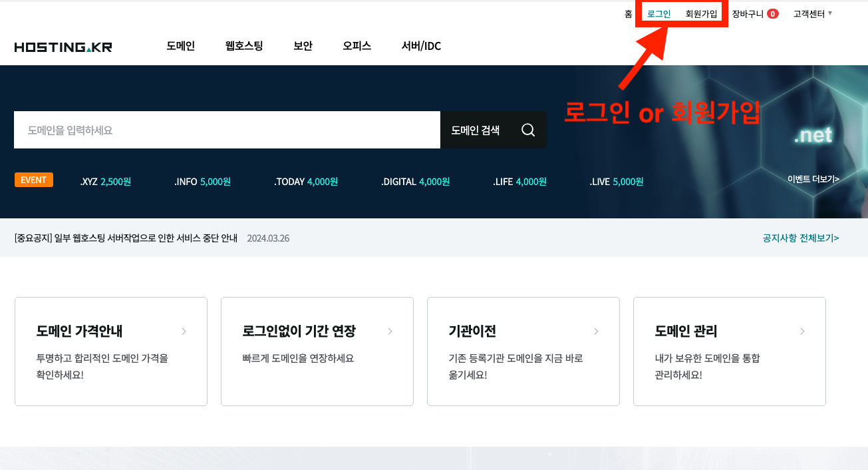Click the arrow on the 로그인없이 기간 연장 card
Viewport: 868px width, 470px height.
point(390,331)
